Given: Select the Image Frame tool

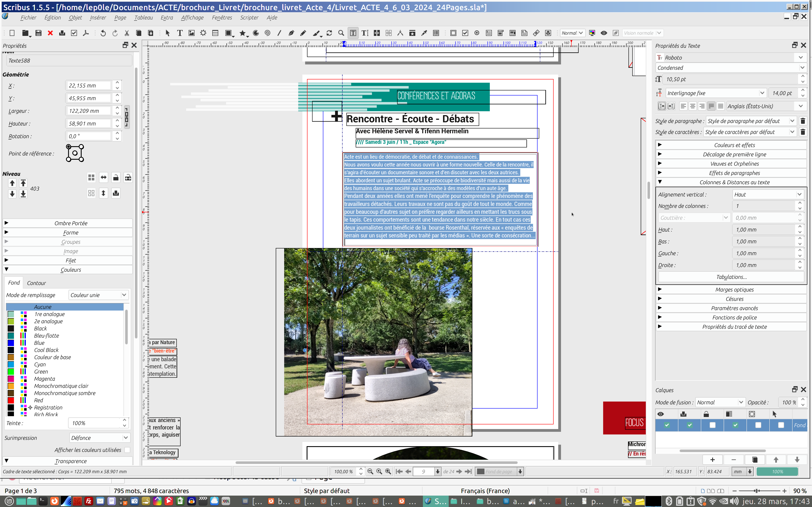Looking at the screenshot, I should click(191, 33).
